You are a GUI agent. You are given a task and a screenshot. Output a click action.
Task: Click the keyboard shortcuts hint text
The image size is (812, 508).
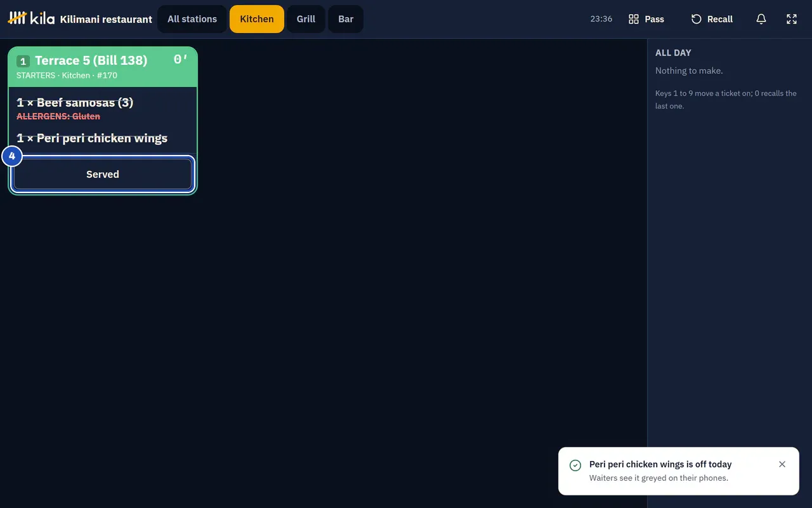point(726,100)
